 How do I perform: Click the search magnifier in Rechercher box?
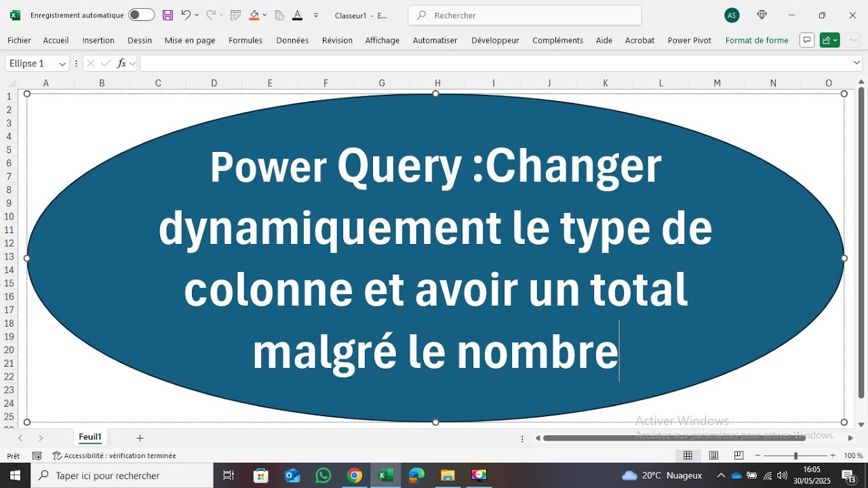point(422,15)
